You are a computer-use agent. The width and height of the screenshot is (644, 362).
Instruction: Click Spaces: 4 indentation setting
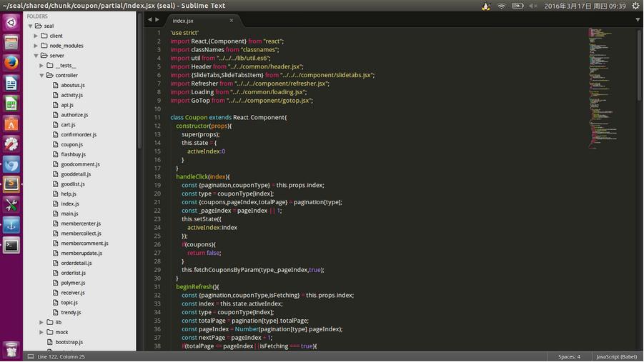pos(569,356)
